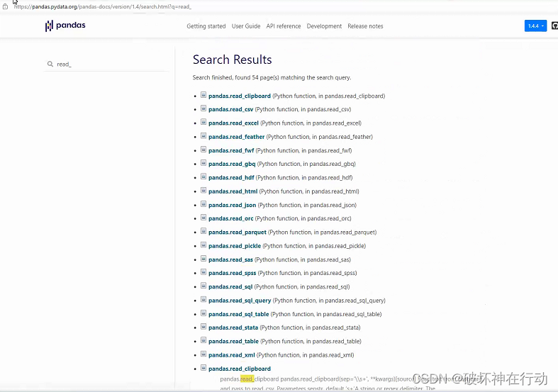This screenshot has height=392, width=558.
Task: Click document icon beside pandas.read_csv
Action: point(203,108)
